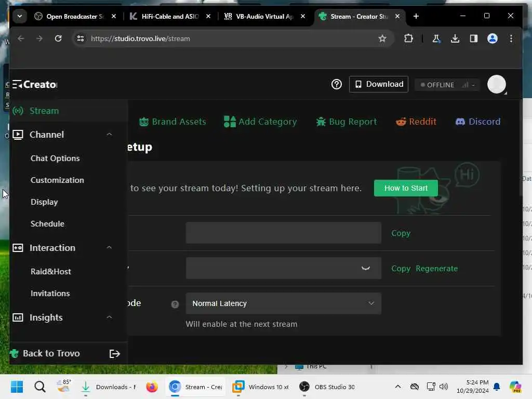The height and width of the screenshot is (399, 532).
Task: Click the latency mode help icon
Action: [x=175, y=304]
